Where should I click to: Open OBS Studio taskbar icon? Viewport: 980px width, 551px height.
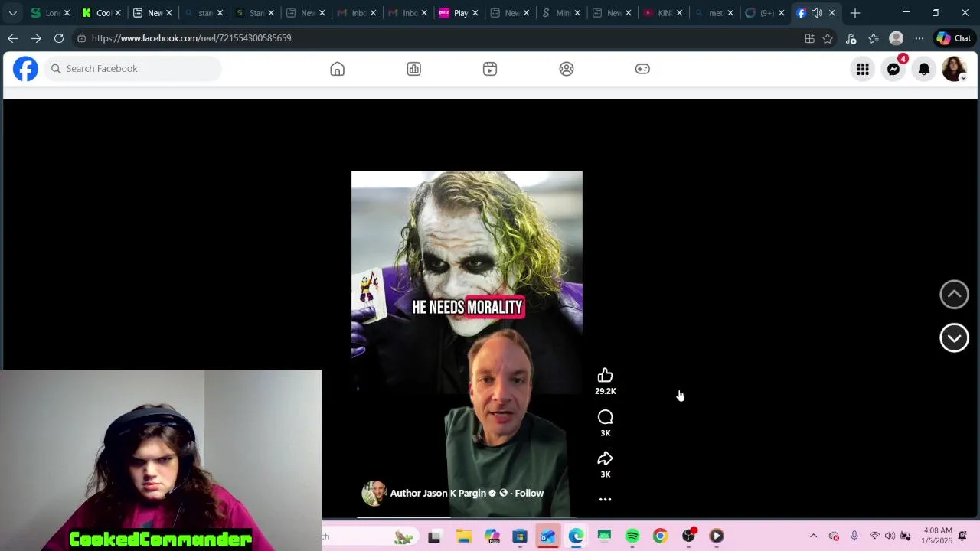(688, 536)
